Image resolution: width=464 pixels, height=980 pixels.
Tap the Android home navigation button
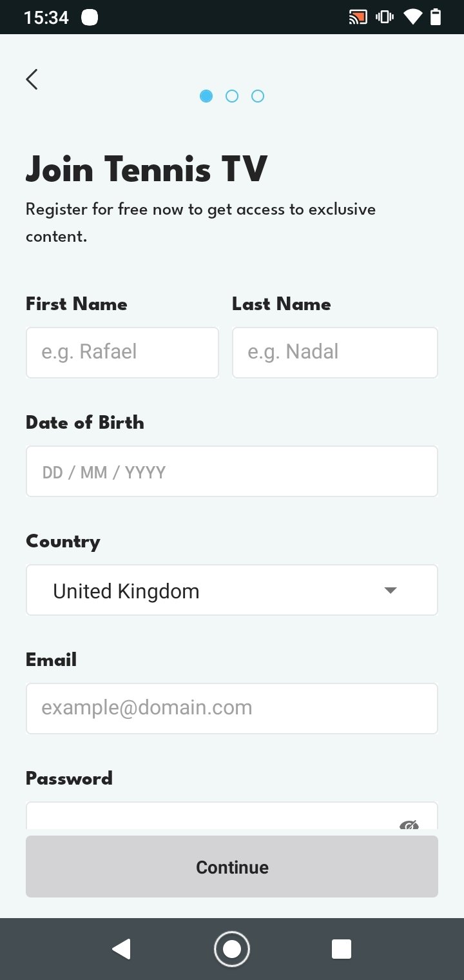[x=232, y=949]
